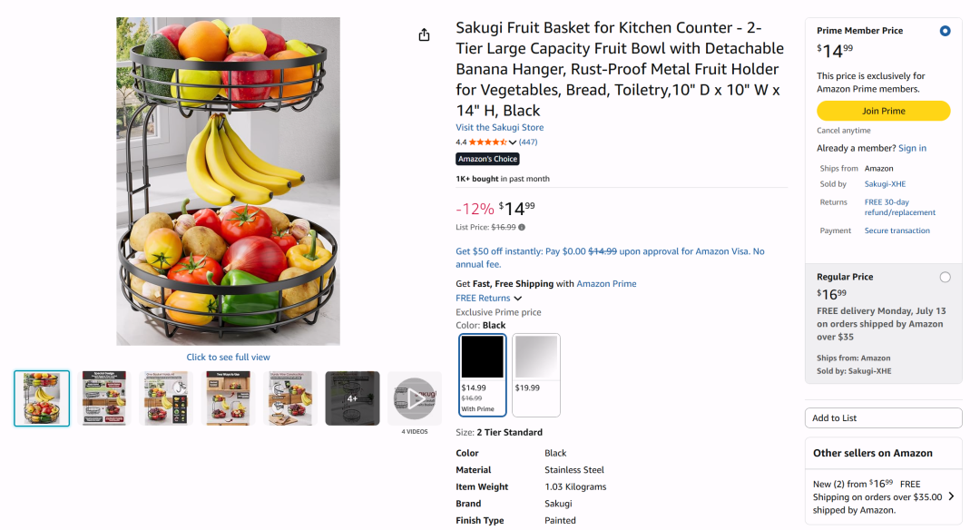Open the Add to List dropdown

pyautogui.click(x=883, y=418)
